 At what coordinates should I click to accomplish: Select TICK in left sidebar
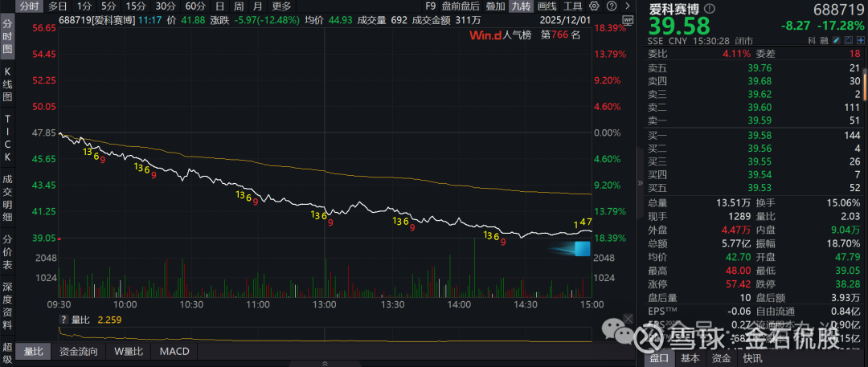8,138
